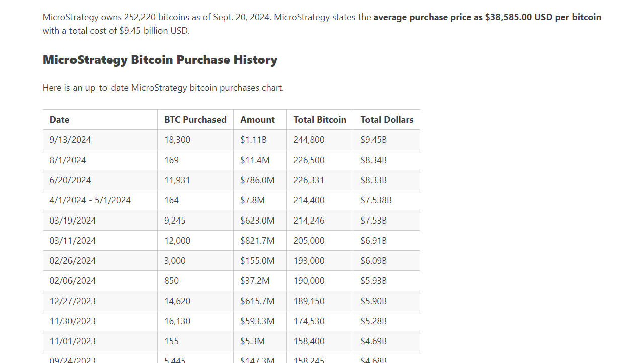
Task: Select the $11.4M amount cell
Action: click(260, 160)
